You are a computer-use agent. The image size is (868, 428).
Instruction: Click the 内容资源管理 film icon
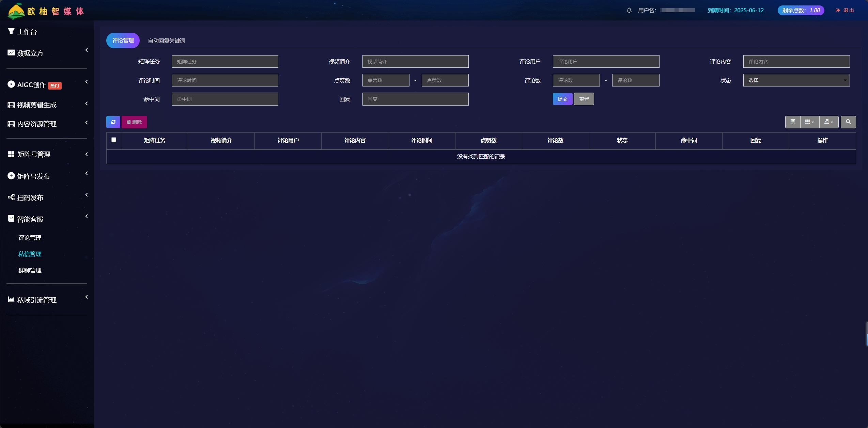pyautogui.click(x=11, y=124)
